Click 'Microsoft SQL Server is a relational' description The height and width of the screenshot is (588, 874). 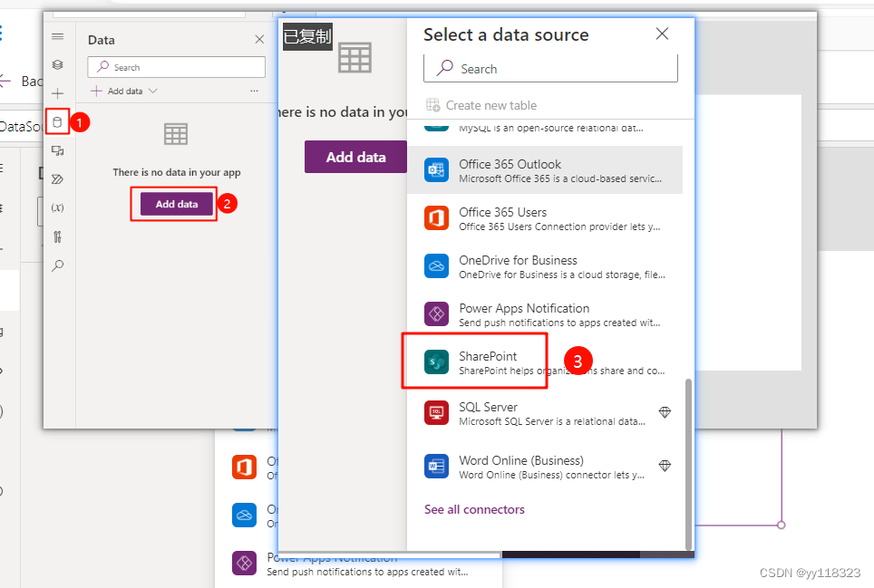point(552,421)
